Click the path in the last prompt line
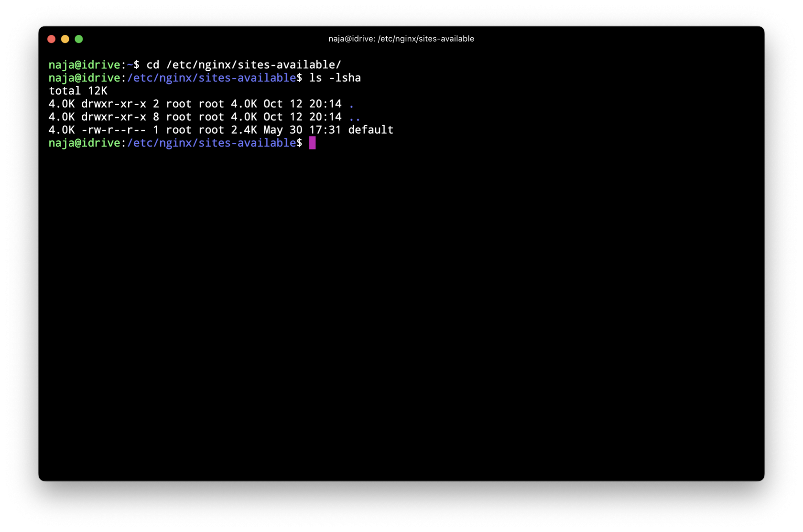 pyautogui.click(x=211, y=143)
